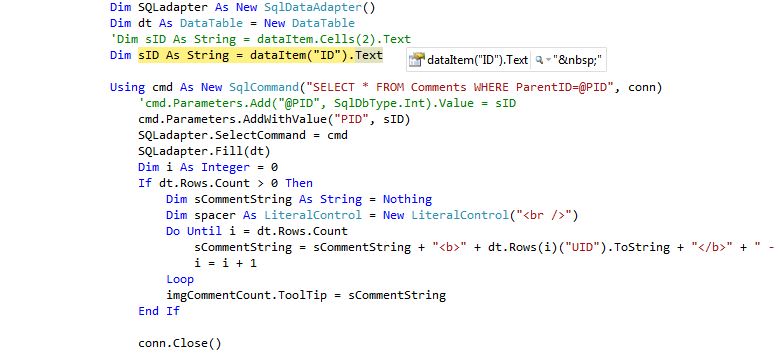Click the "<b>" string literal
Viewport: 779px width, 362px height.
click(450, 247)
